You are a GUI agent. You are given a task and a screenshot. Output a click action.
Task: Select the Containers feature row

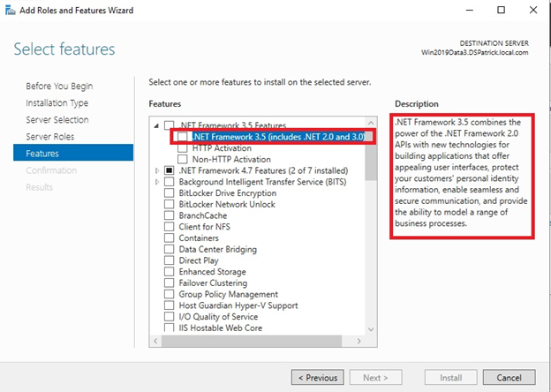(199, 237)
